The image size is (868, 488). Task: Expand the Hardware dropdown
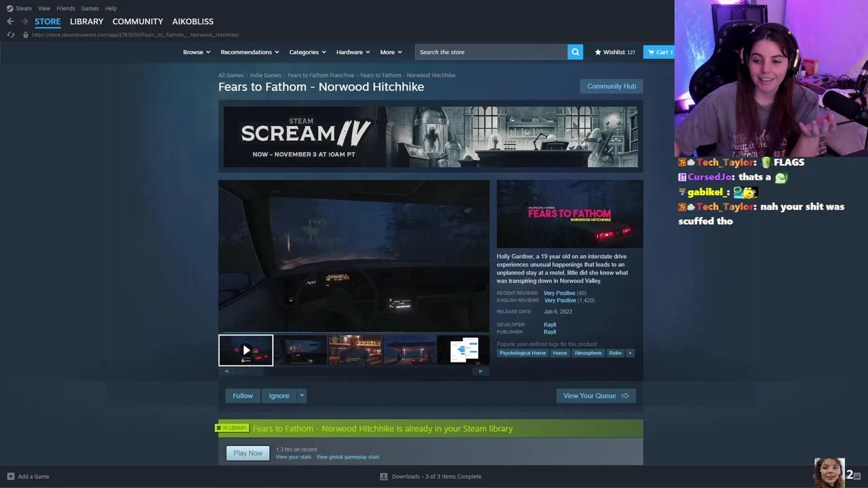[353, 52]
